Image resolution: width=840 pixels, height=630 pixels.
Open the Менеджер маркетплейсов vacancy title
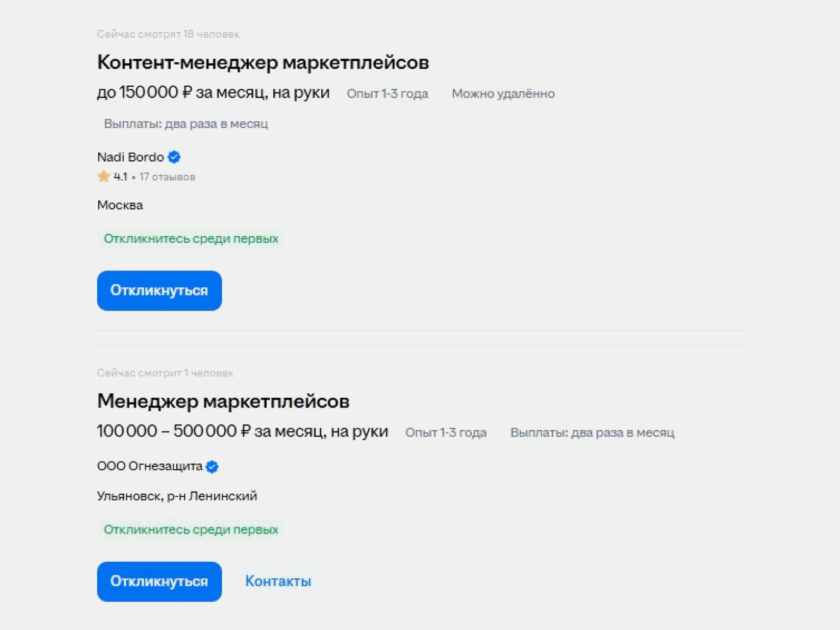point(223,401)
